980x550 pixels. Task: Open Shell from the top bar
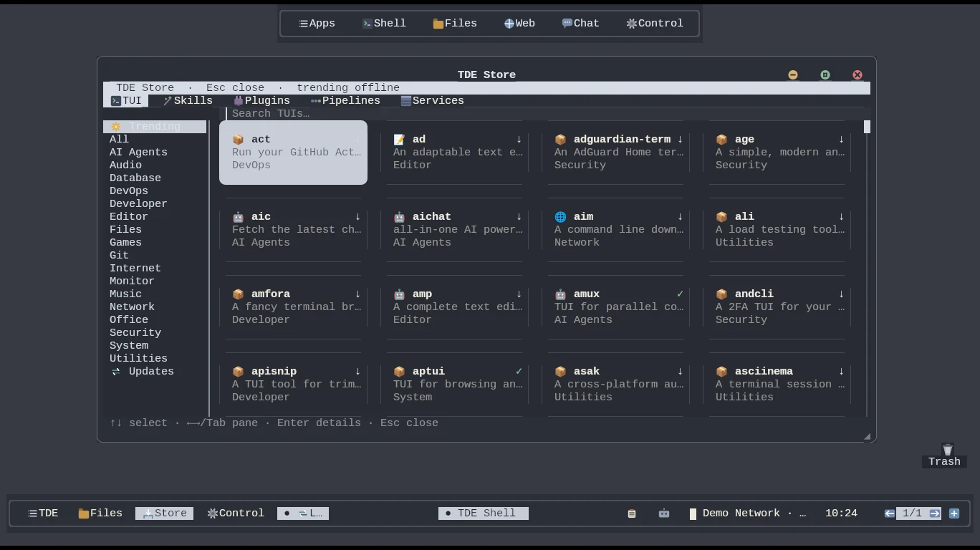coord(384,24)
